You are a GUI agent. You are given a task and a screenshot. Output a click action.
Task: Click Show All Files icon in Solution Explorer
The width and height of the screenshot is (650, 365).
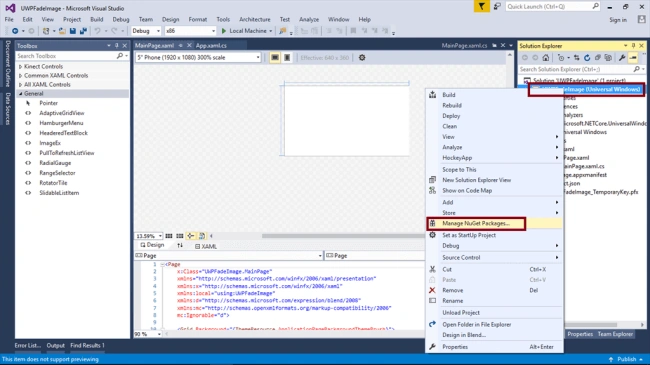click(x=608, y=58)
